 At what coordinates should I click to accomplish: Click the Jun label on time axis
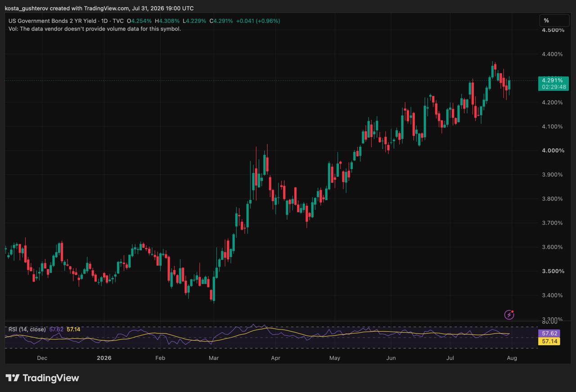click(x=391, y=358)
